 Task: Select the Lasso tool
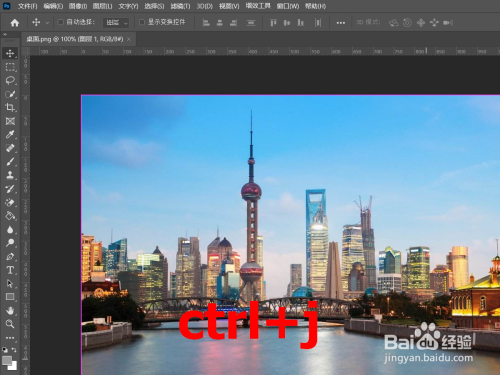[x=10, y=80]
